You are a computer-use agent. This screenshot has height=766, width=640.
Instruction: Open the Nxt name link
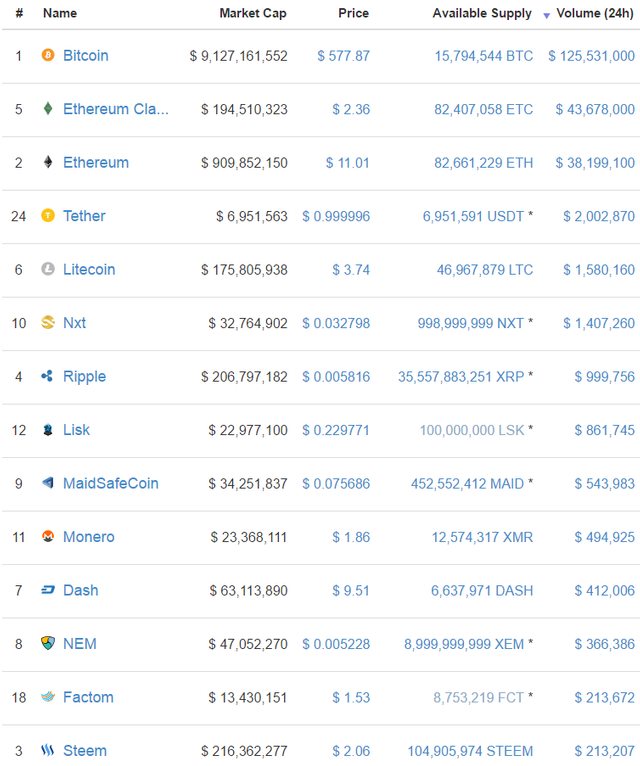(74, 322)
